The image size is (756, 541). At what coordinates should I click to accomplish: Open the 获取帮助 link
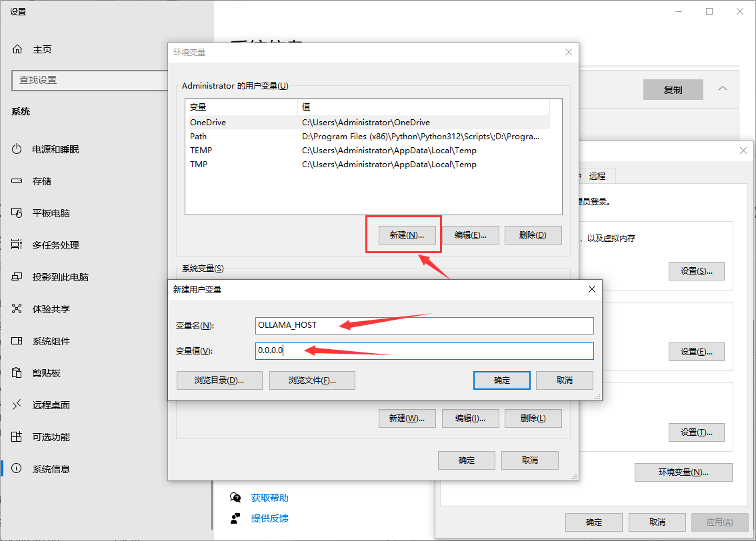coord(269,498)
